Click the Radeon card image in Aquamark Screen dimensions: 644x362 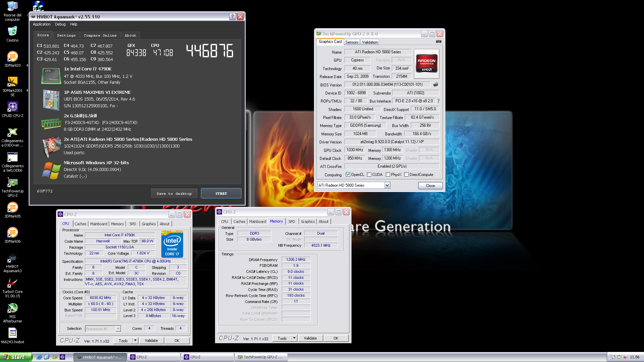point(51,147)
